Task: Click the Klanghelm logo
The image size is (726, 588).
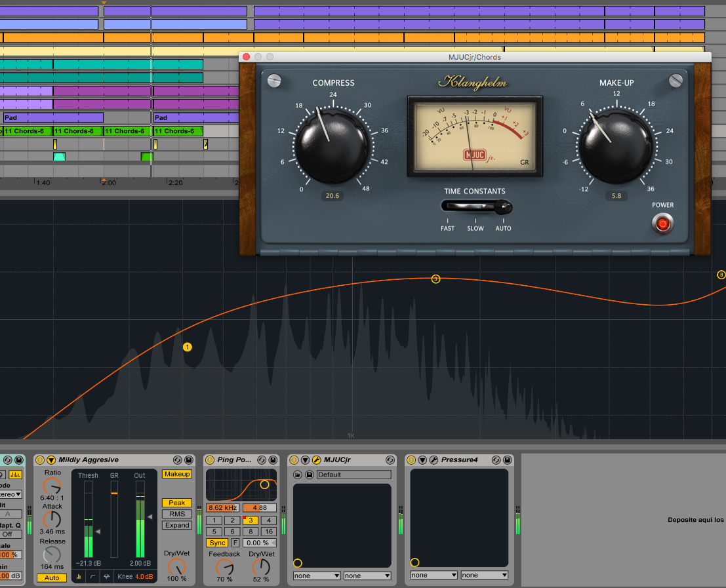Action: pos(473,83)
